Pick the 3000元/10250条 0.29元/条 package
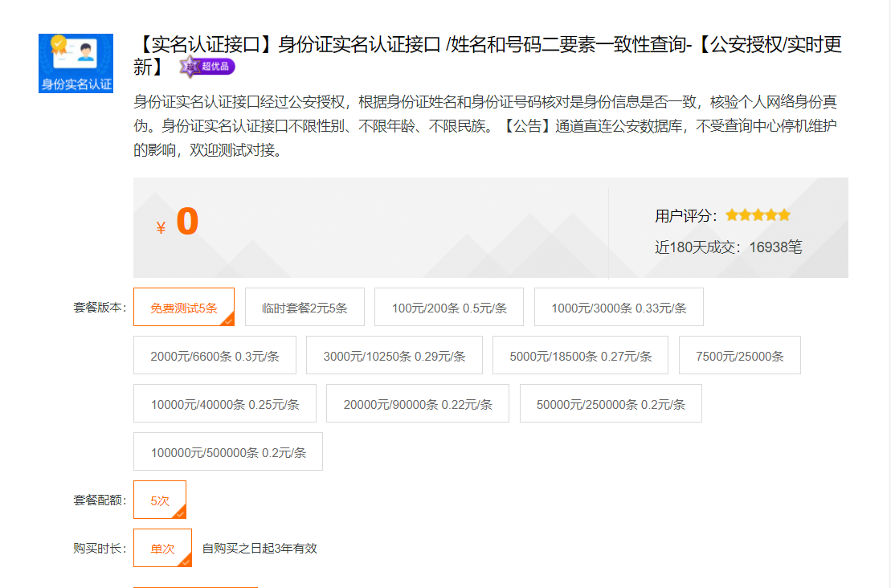891x588 pixels. [x=394, y=355]
